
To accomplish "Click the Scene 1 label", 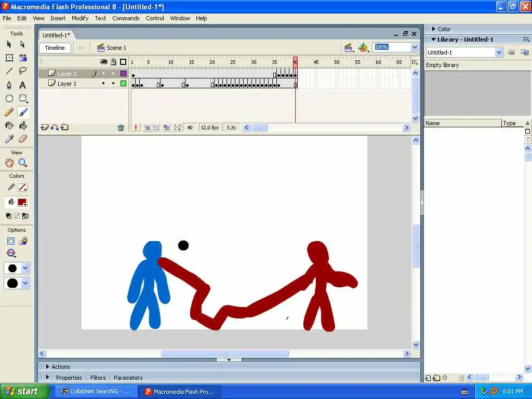I will [x=116, y=48].
